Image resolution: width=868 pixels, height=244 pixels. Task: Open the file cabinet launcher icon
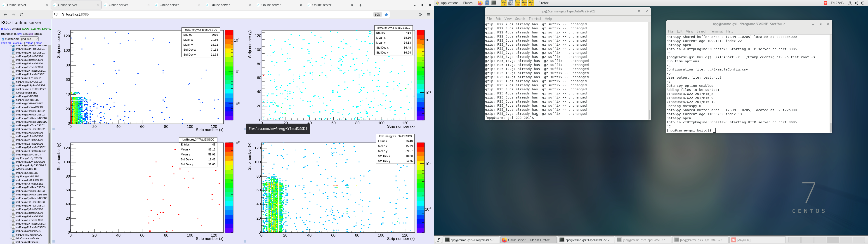[487, 3]
